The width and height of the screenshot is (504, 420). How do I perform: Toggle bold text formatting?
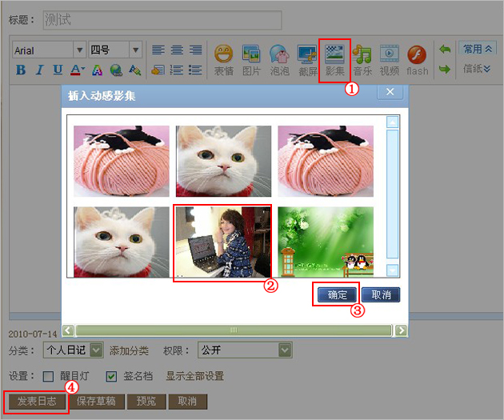(x=21, y=70)
